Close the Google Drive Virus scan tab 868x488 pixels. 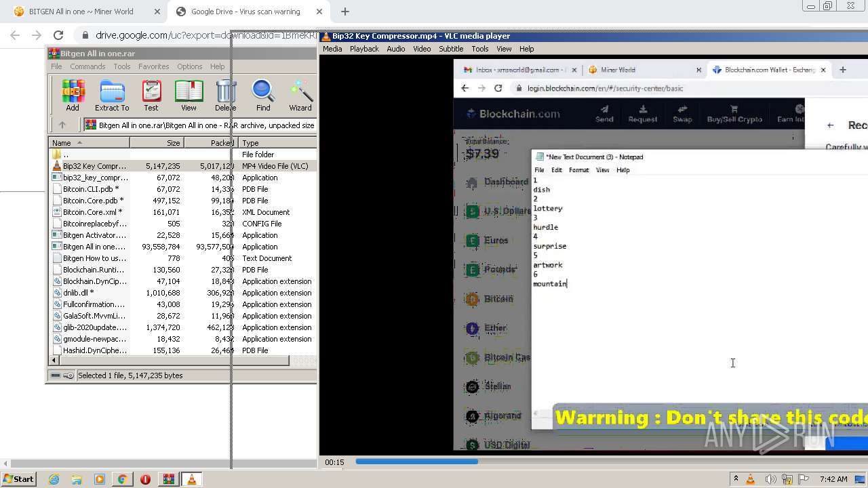(319, 12)
